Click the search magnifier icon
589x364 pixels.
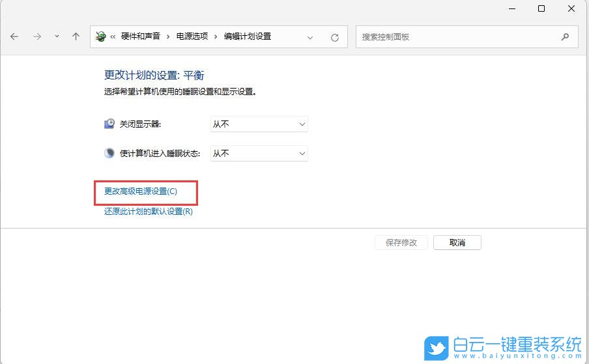[565, 36]
